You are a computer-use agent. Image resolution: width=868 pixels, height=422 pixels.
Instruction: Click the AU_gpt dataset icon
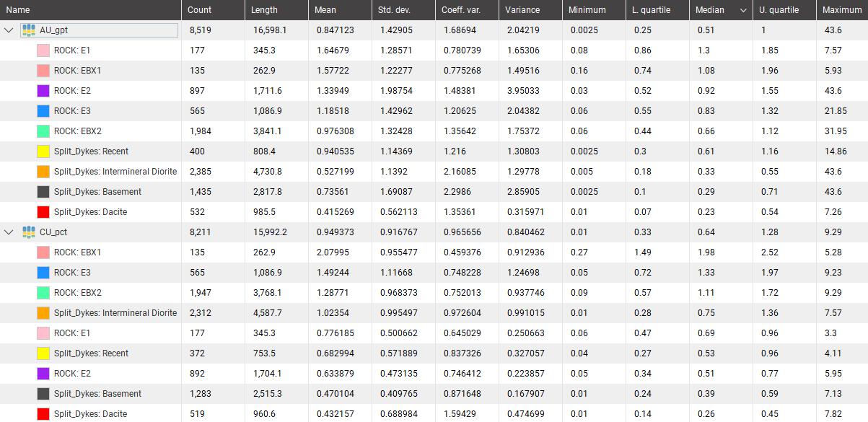(x=29, y=30)
